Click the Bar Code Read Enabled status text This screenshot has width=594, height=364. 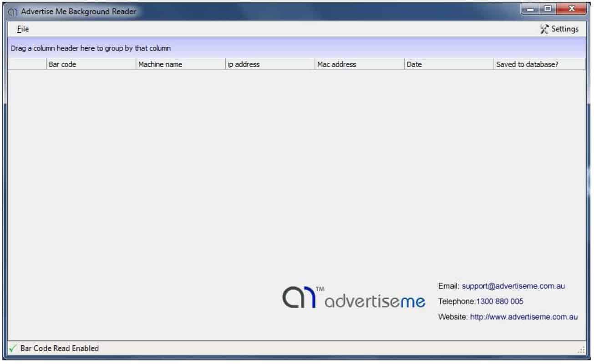pyautogui.click(x=60, y=349)
